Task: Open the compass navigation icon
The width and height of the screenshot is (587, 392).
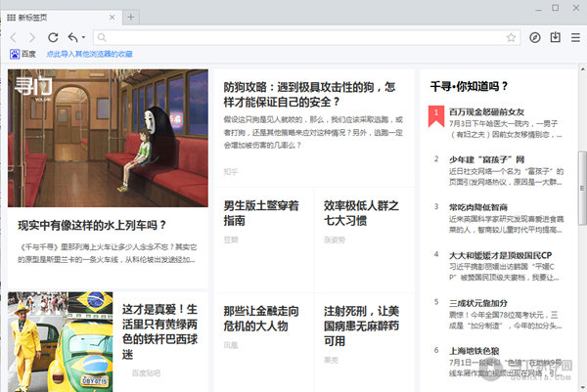Action: [x=535, y=37]
